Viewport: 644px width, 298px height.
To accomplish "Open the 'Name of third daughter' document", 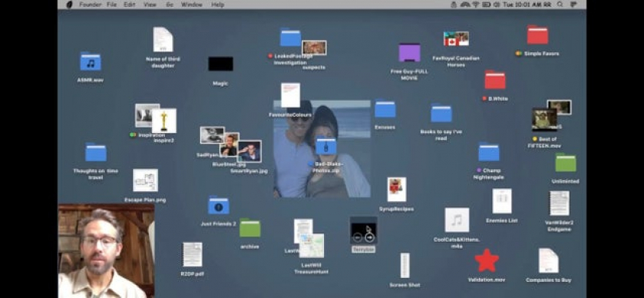I will pos(163,39).
